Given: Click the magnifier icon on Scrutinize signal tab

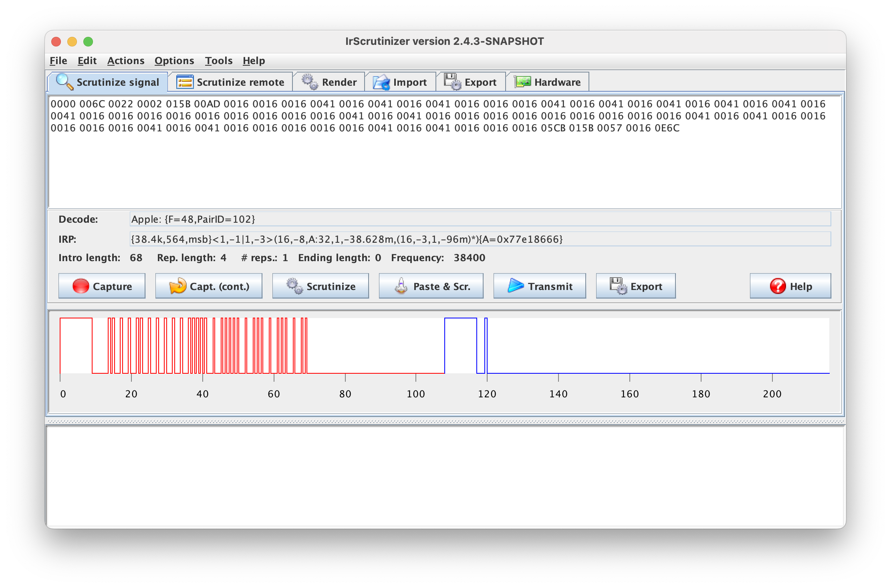Looking at the screenshot, I should click(65, 82).
